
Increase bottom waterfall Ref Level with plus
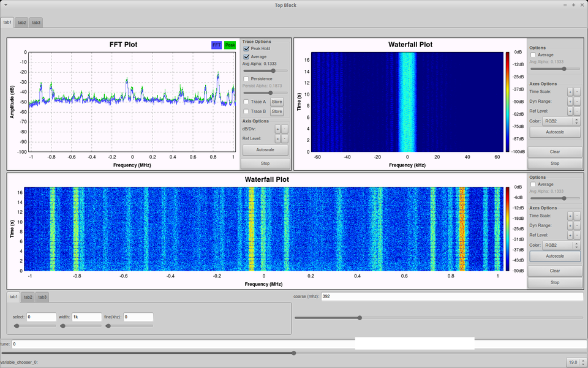[570, 235]
